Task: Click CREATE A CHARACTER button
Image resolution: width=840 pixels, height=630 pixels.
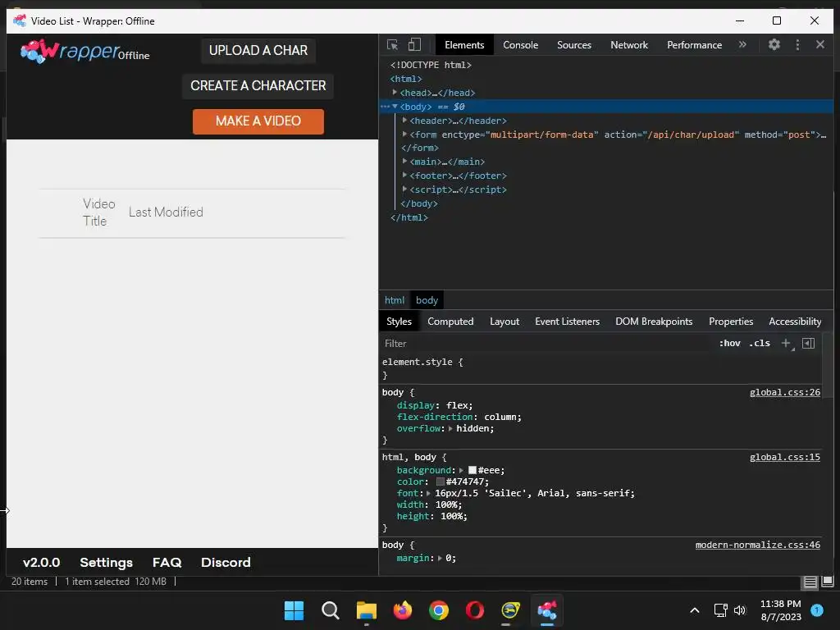Action: pyautogui.click(x=258, y=85)
